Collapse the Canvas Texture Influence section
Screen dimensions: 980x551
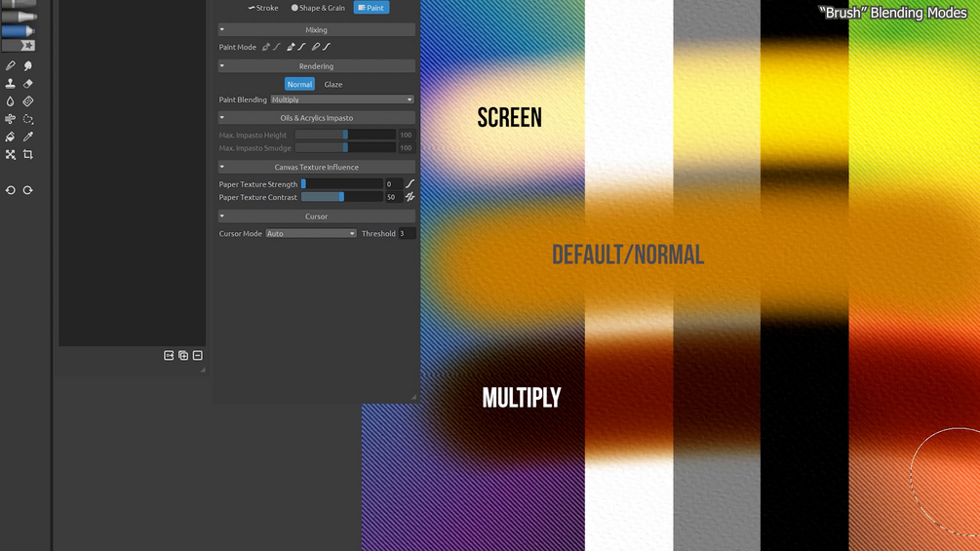click(x=222, y=167)
